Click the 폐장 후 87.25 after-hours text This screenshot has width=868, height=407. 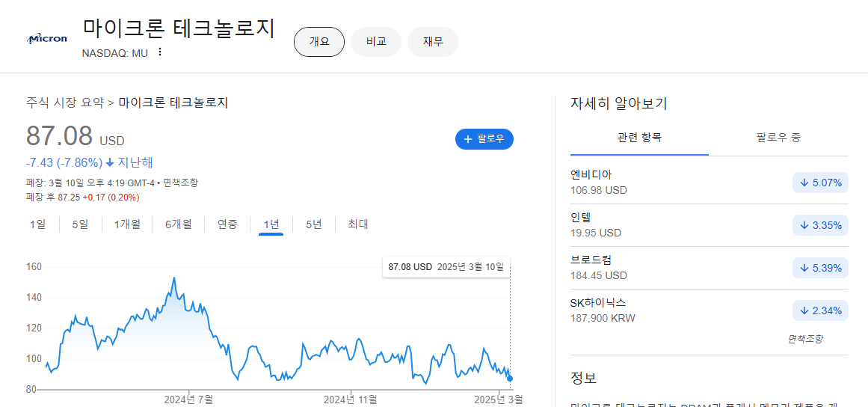53,197
